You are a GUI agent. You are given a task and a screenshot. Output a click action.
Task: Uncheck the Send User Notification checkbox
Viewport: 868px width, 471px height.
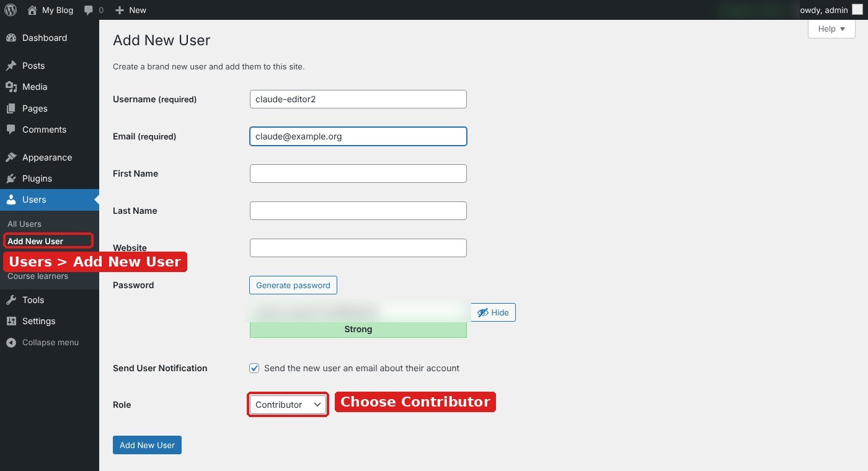(x=254, y=368)
